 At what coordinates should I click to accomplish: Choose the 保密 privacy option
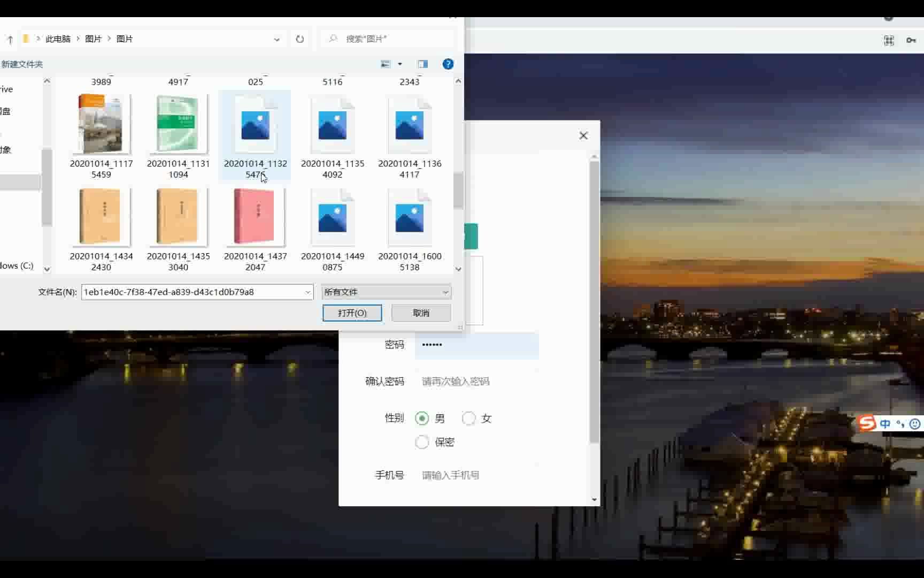[422, 442]
